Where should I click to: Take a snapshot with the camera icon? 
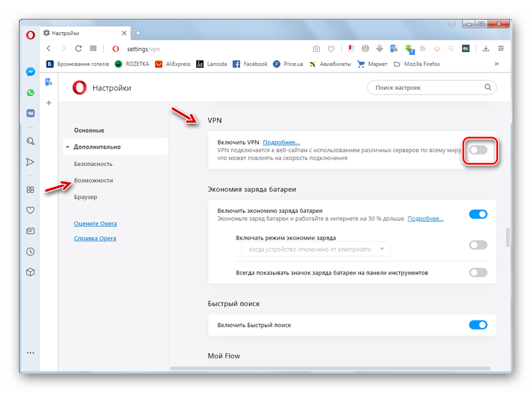316,49
